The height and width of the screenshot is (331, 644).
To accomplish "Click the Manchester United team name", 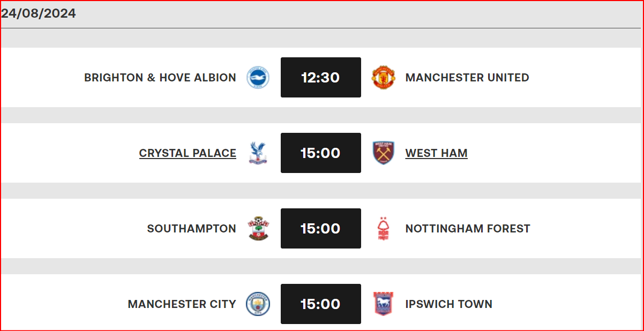I will 467,78.
